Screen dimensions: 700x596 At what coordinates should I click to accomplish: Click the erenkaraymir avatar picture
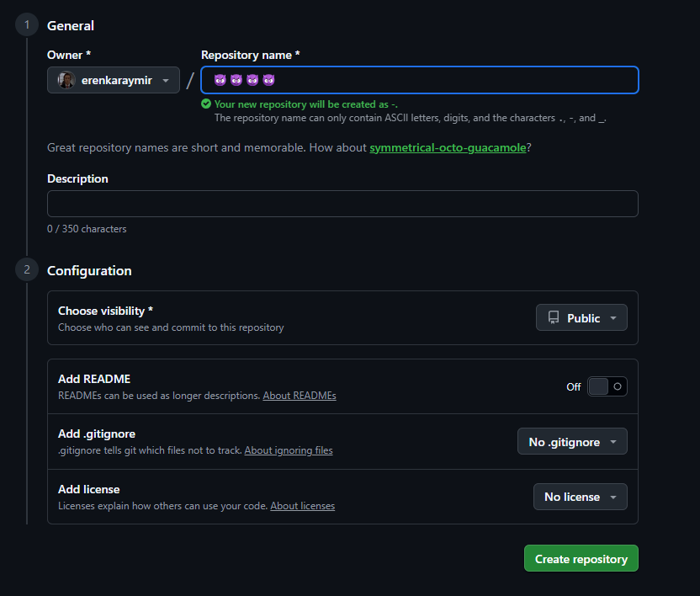(x=66, y=81)
